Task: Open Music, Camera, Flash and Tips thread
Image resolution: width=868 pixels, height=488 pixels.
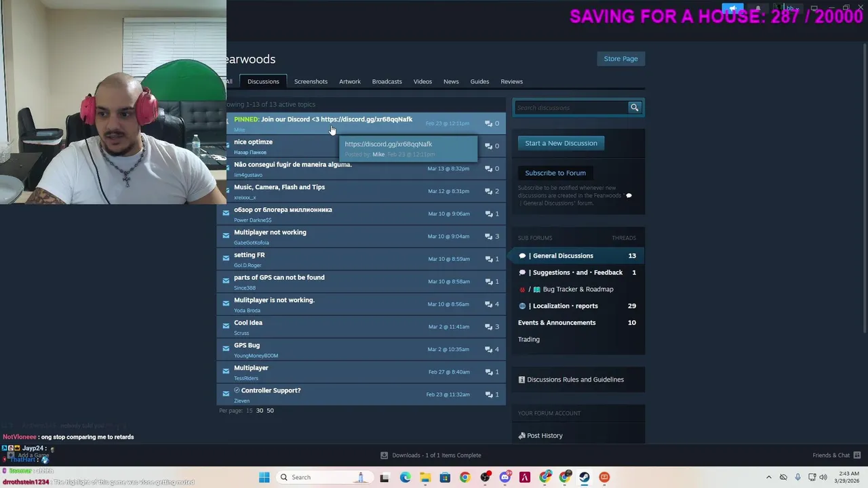Action: [279, 187]
